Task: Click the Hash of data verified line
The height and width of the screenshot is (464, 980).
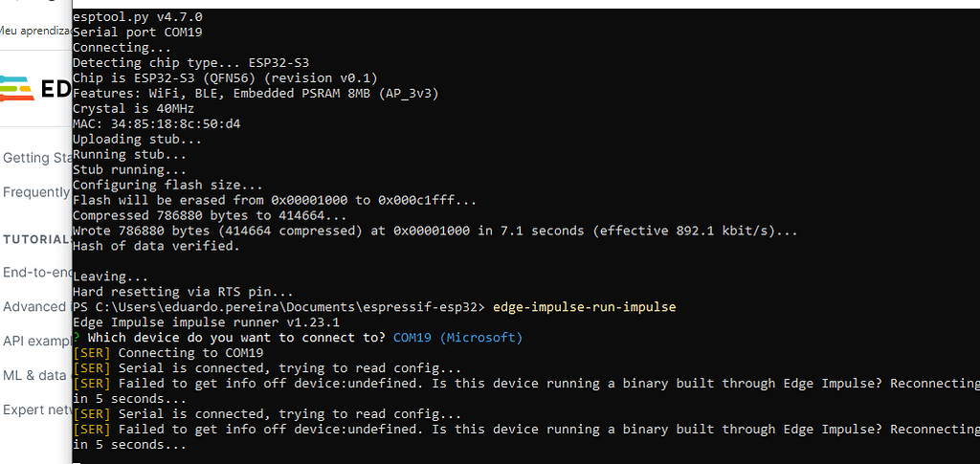Action: [156, 246]
